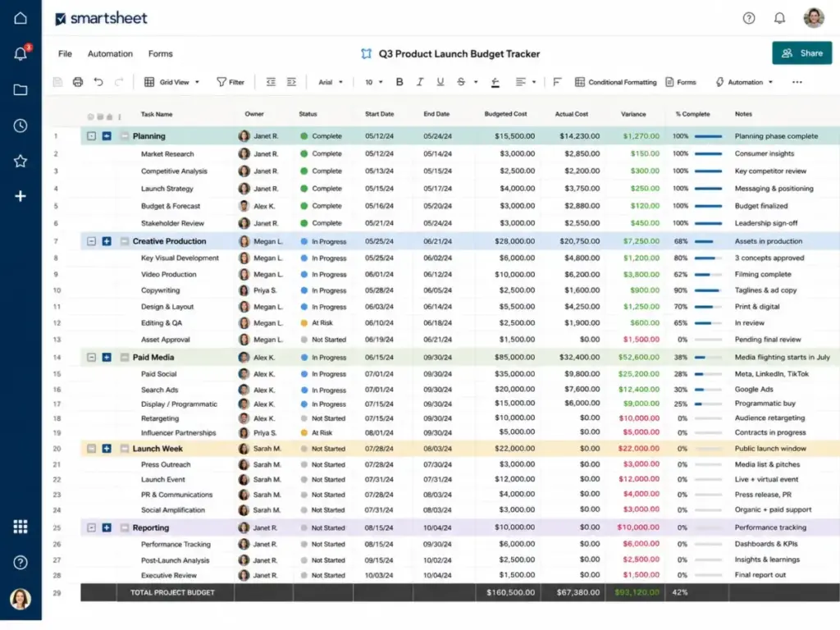Click the sheet title favorite icon
Screen dimensions: 840x630
tap(367, 53)
